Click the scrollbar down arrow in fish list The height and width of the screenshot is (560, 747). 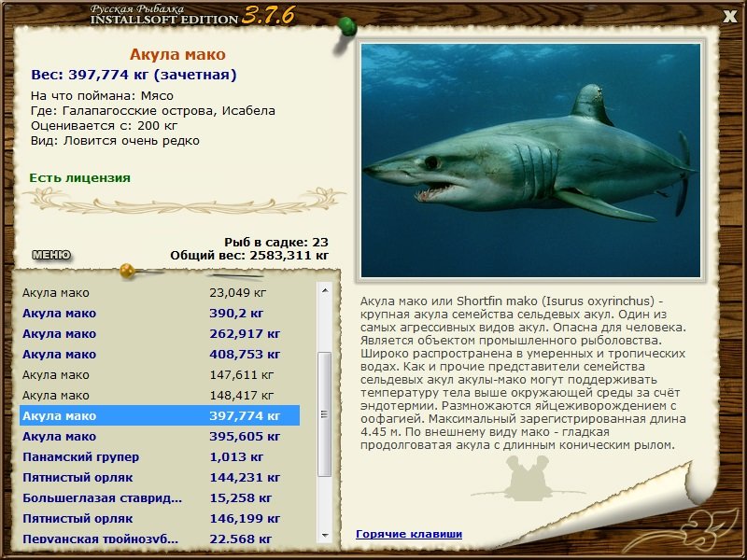325,536
